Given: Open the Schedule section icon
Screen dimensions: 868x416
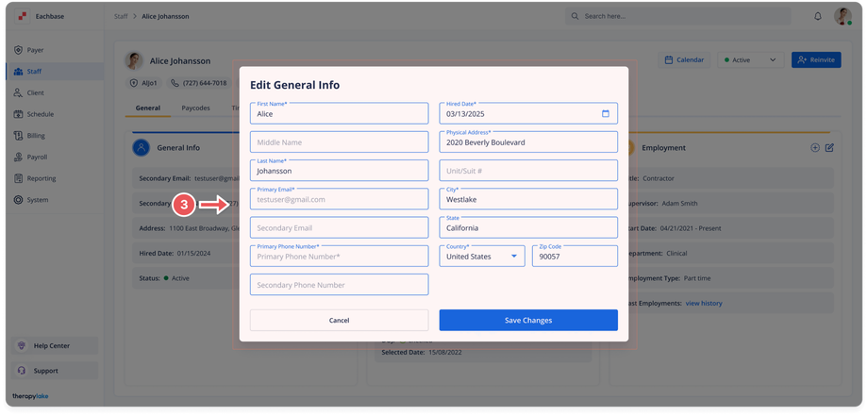Looking at the screenshot, I should tap(18, 114).
